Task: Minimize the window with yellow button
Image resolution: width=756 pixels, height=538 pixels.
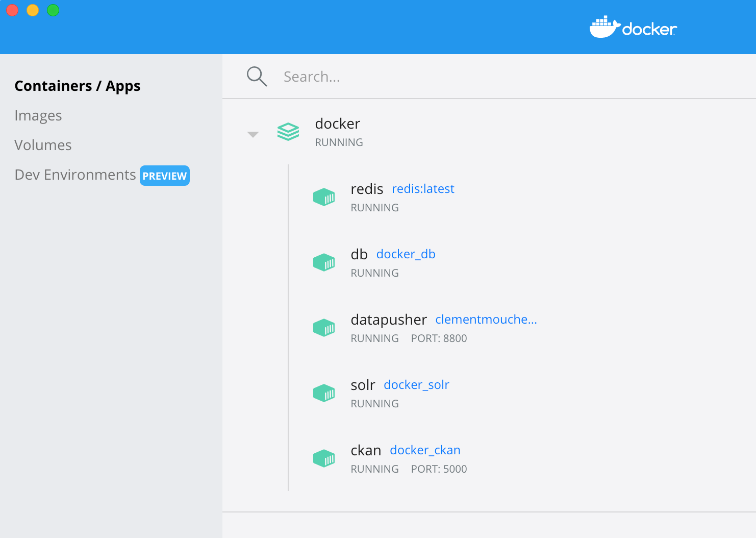Action: pos(33,10)
